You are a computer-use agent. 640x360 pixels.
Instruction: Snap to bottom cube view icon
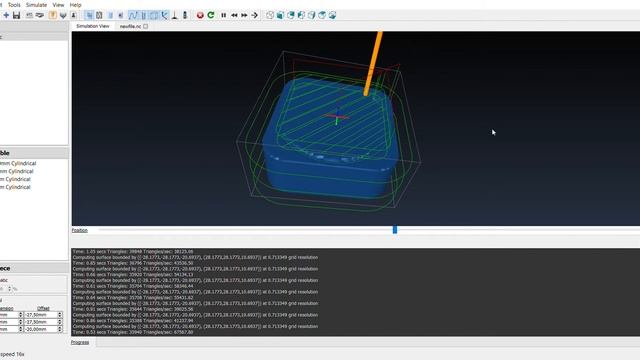(333, 15)
